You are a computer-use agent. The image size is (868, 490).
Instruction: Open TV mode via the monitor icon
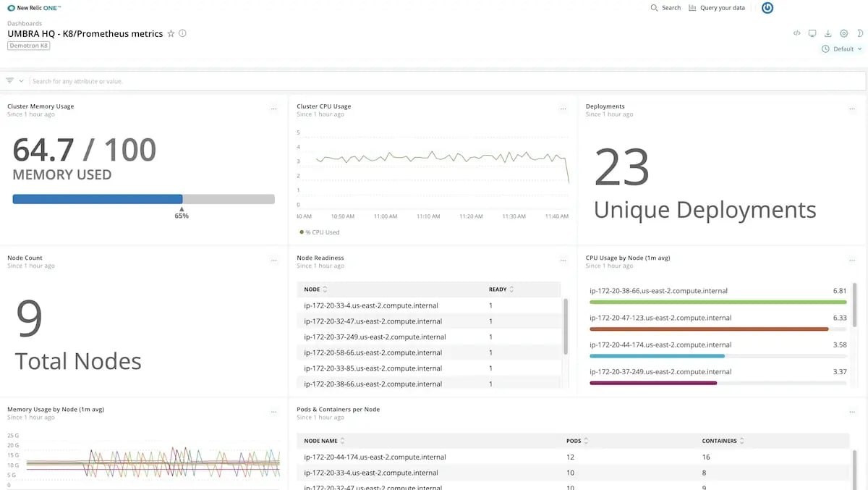click(812, 33)
